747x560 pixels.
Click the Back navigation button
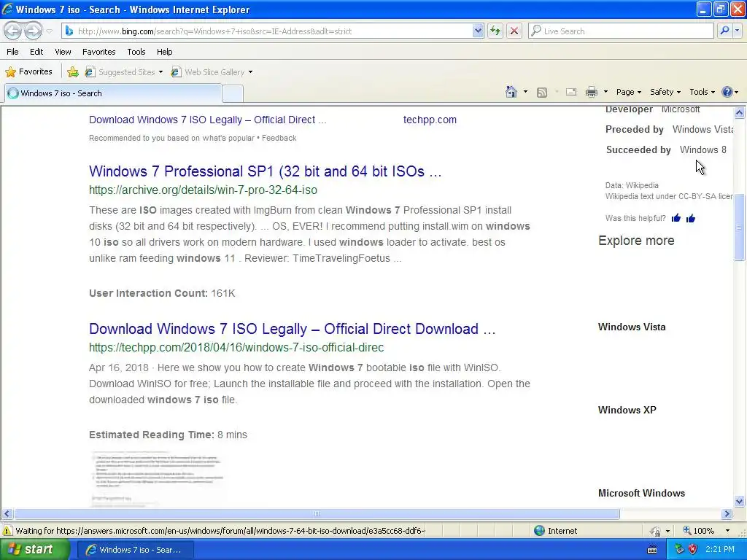[13, 31]
